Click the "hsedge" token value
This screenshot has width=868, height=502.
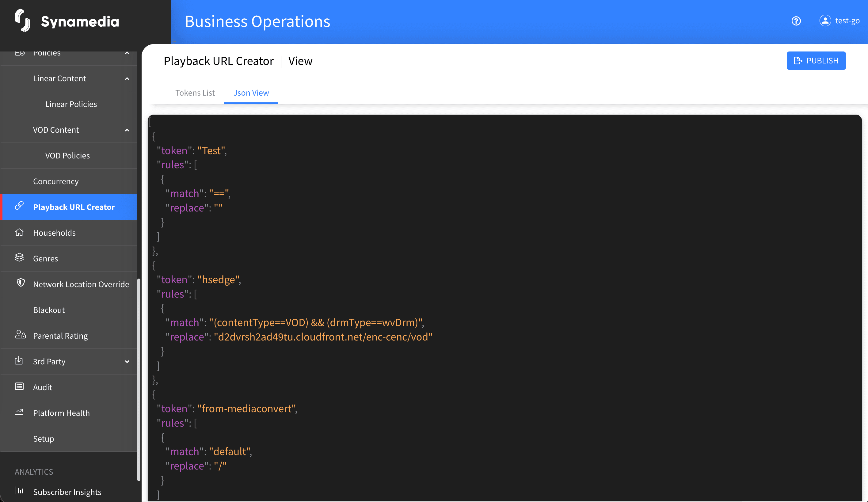(218, 280)
